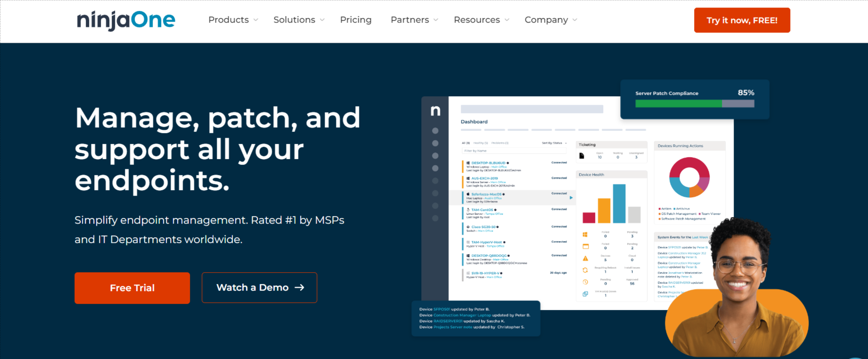
Task: Click blue arrow on the Sferlazza-MacOS row
Action: [x=571, y=198]
